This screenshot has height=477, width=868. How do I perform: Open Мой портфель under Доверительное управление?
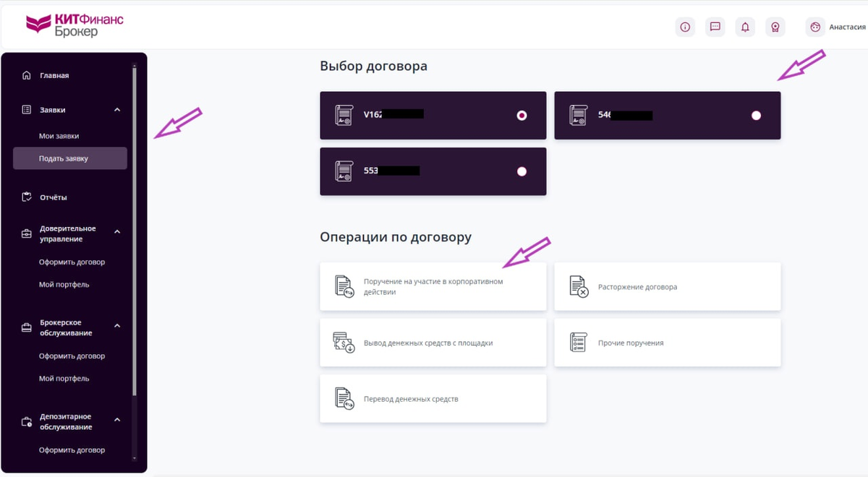click(64, 285)
